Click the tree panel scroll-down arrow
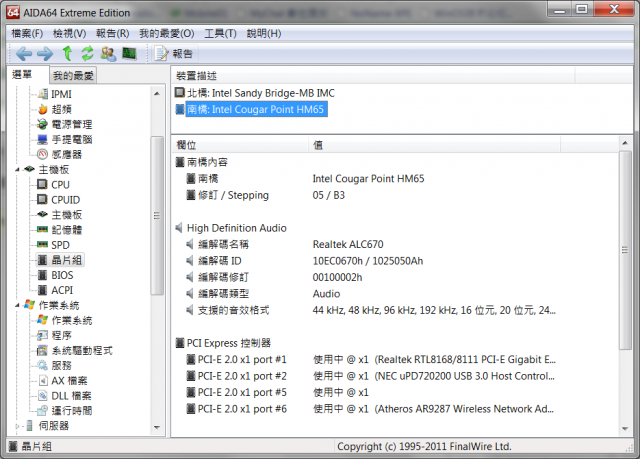 [157, 428]
